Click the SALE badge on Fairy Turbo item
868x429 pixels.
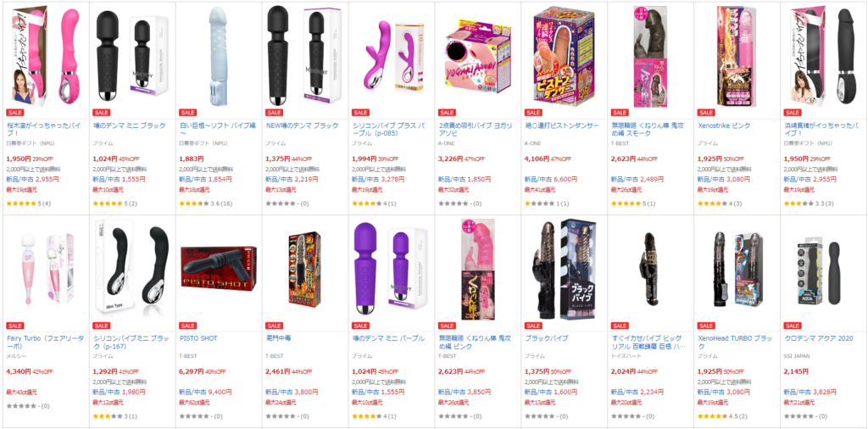coord(15,326)
